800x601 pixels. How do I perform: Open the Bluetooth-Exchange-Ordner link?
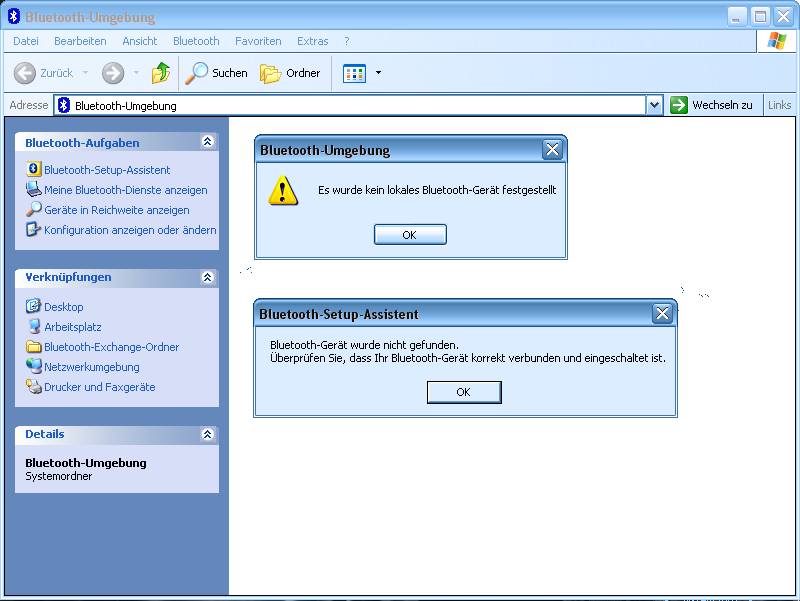tap(111, 347)
